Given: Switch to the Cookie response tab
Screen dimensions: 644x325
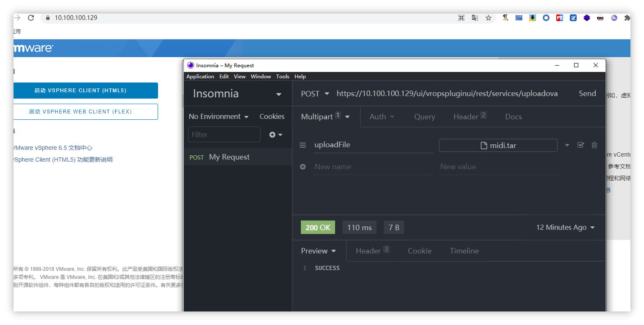Looking at the screenshot, I should click(x=419, y=251).
